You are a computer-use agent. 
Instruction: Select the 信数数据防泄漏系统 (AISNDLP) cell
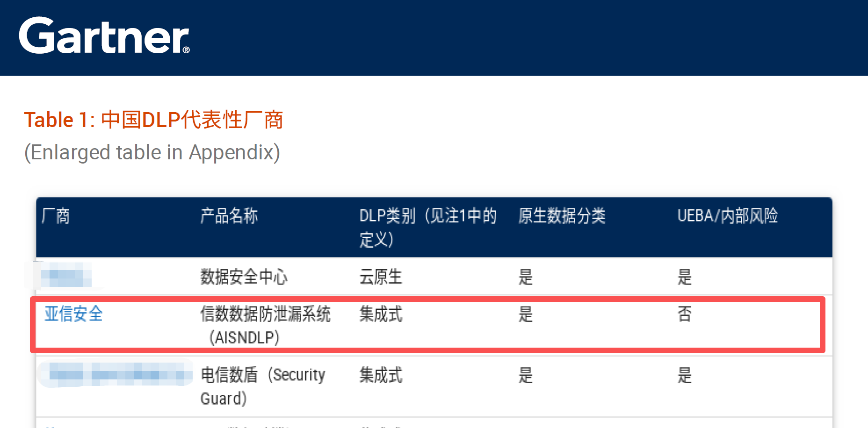(x=265, y=325)
